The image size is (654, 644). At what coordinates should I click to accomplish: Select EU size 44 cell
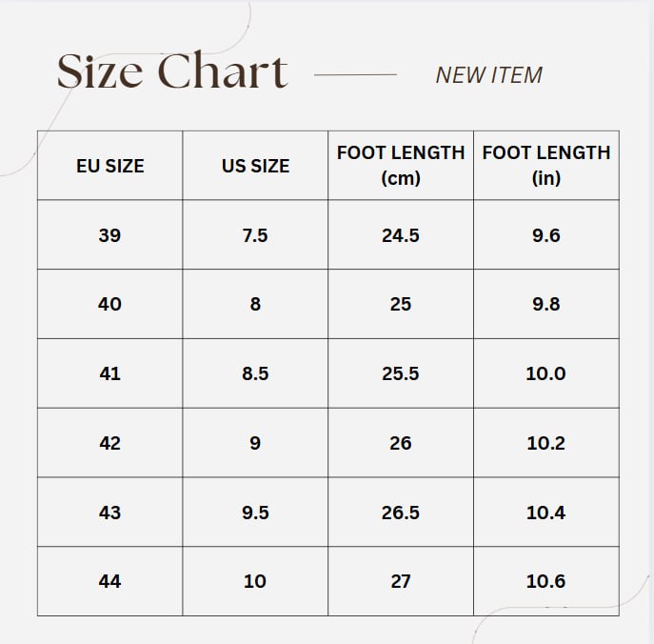point(110,581)
